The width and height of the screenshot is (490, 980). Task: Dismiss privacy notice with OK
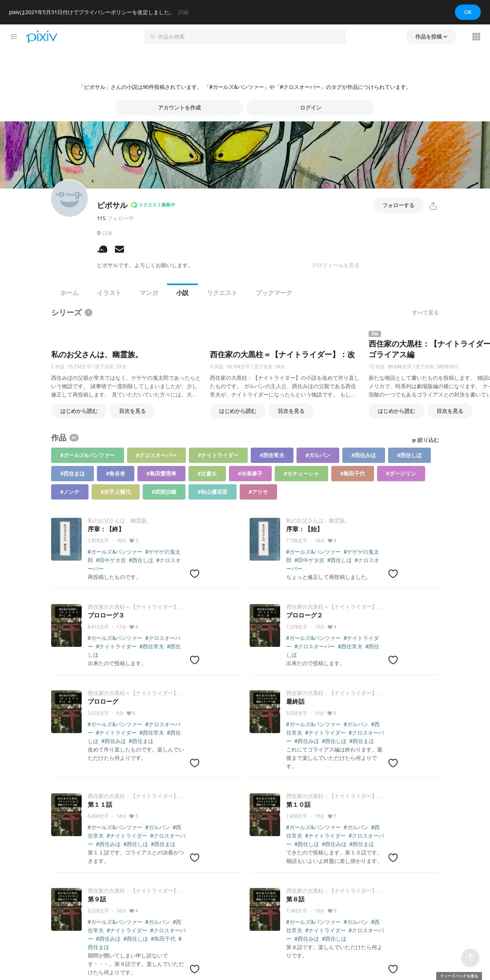click(468, 12)
